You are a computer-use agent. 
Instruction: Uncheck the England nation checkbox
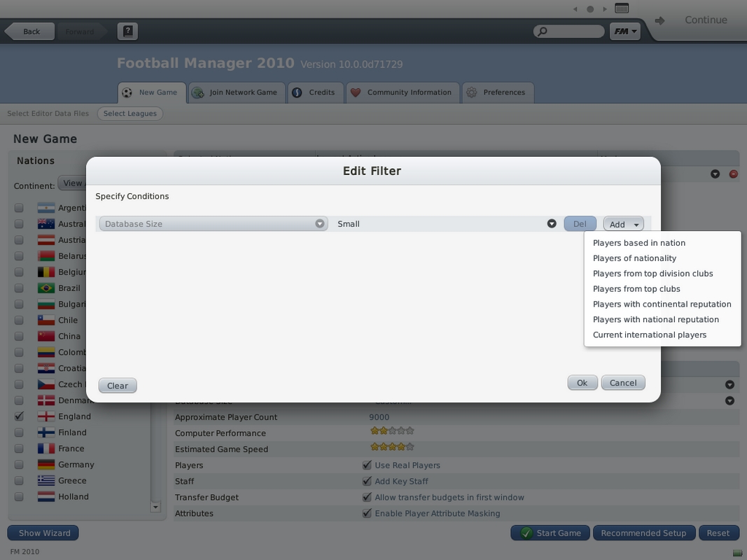19,416
